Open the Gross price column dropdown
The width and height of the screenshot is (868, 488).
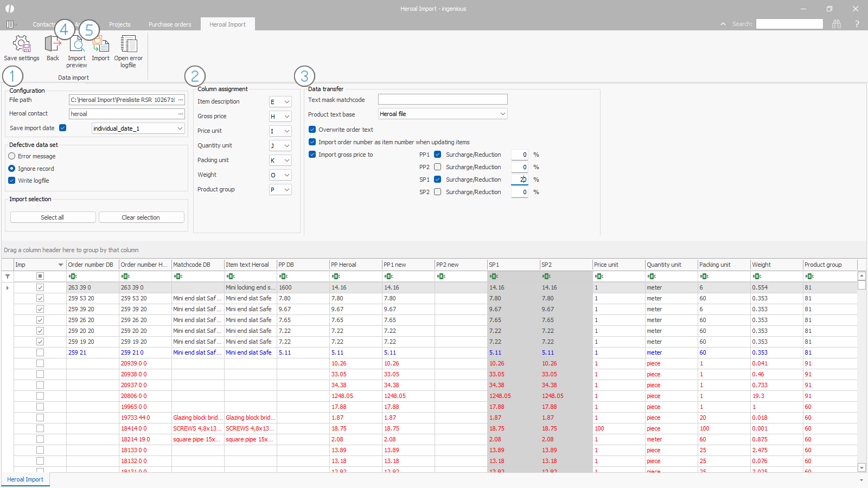click(286, 117)
